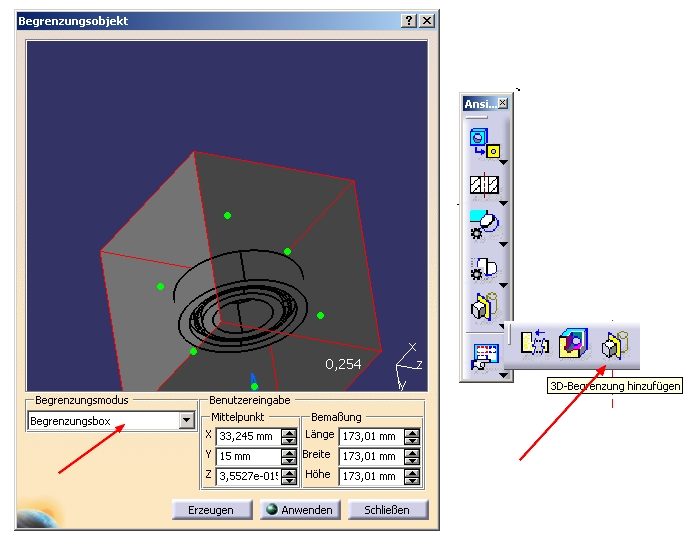
Task: Increase Länge with up spinner
Action: (412, 433)
